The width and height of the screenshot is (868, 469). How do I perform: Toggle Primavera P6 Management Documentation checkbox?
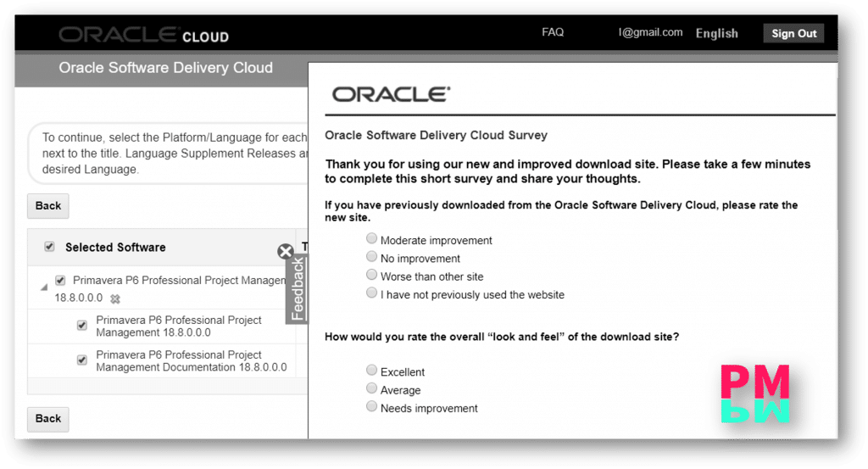click(82, 360)
